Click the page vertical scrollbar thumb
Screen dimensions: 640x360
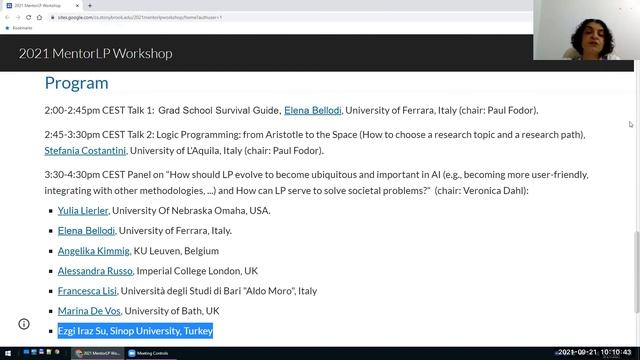coord(637,272)
